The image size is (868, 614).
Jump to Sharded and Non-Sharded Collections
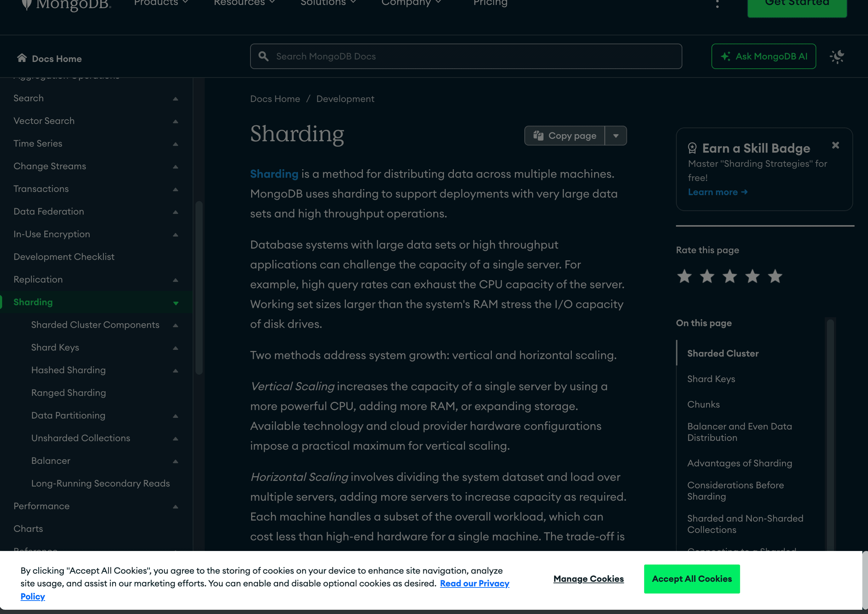pyautogui.click(x=745, y=524)
